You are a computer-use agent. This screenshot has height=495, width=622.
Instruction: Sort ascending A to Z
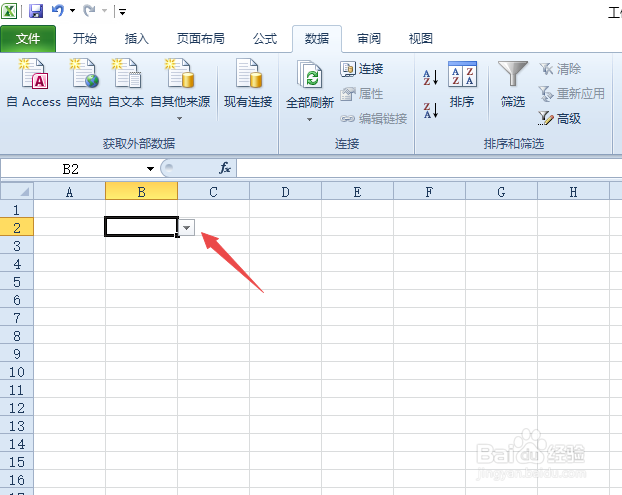coord(430,77)
